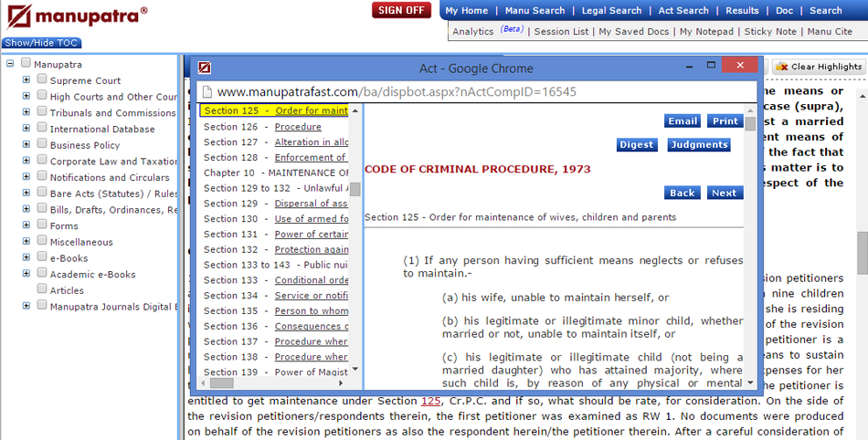
Task: Click the SIGN OFF button
Action: (401, 10)
